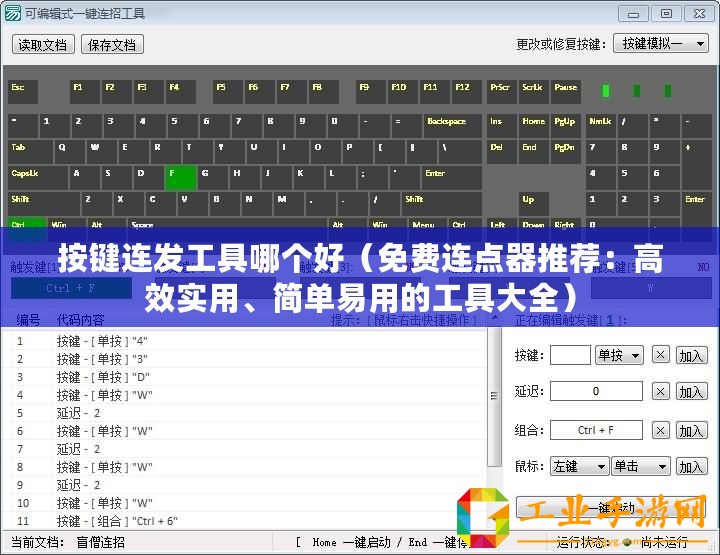The image size is (720, 555).
Task: Select the left Shift key
Action: coord(44,204)
